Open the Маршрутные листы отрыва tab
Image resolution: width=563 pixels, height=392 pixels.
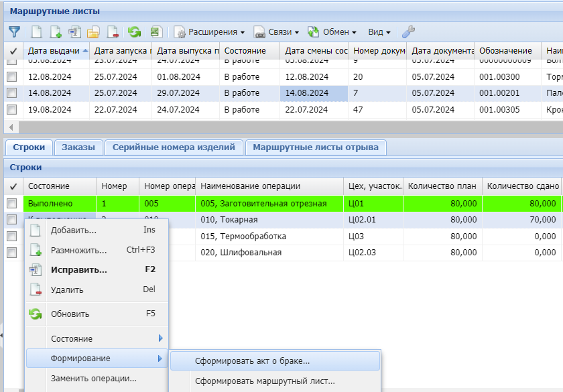(315, 147)
